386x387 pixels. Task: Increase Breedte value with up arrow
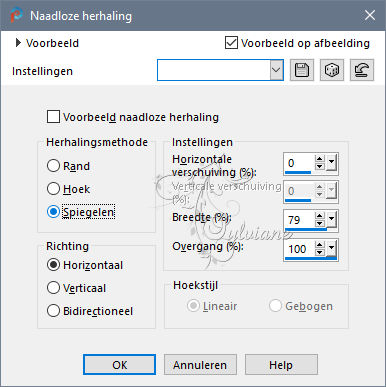[320, 216]
